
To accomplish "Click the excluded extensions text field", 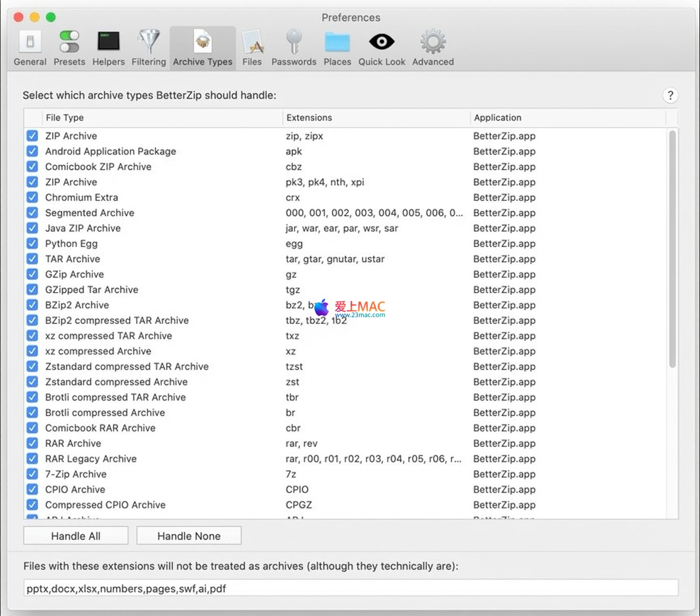I will pyautogui.click(x=351, y=588).
